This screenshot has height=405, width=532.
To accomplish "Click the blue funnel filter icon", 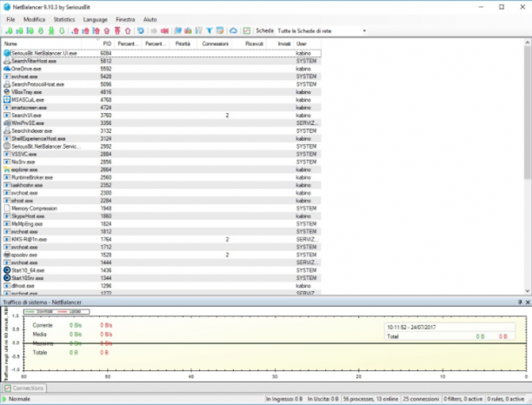I will [x=209, y=31].
